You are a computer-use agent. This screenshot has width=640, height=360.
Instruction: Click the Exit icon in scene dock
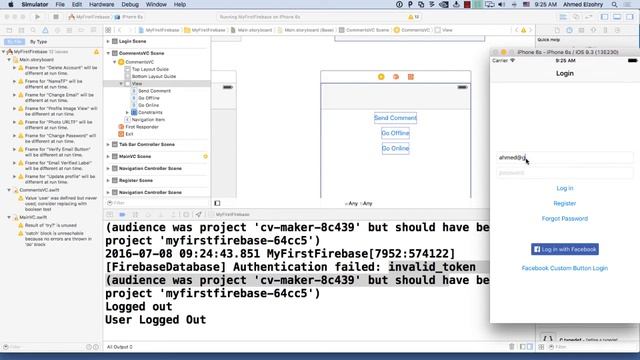[x=411, y=77]
